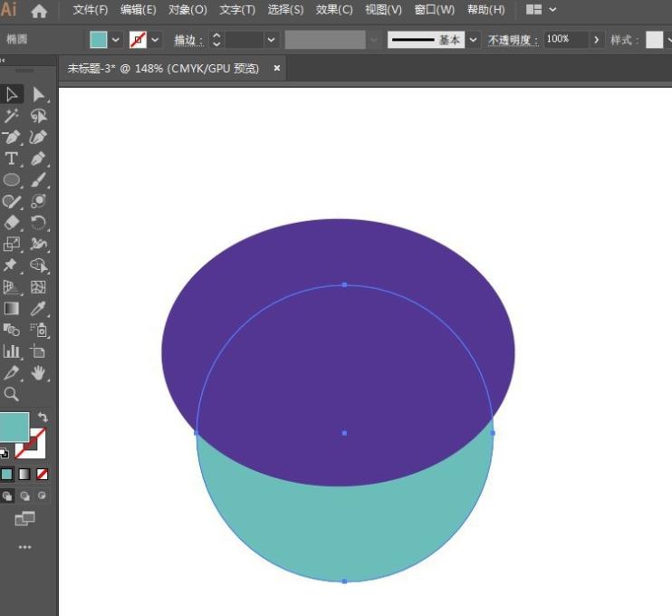672x616 pixels.
Task: Select the Hand tool
Action: point(39,372)
